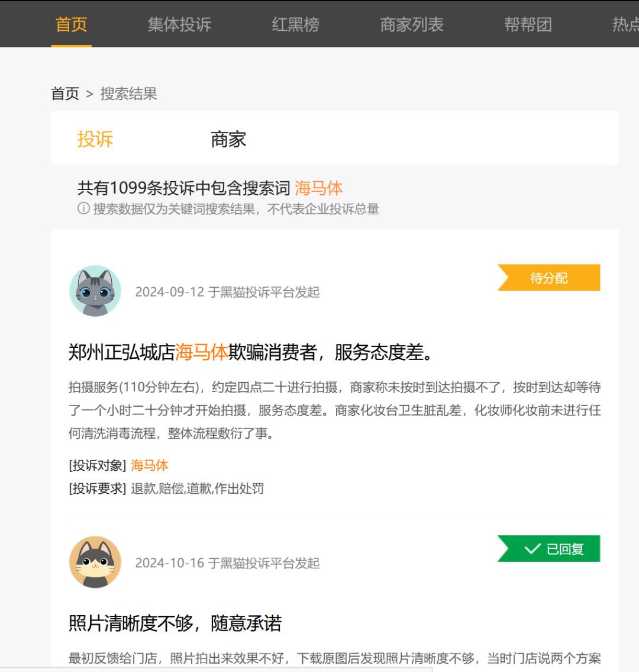The height and width of the screenshot is (672, 639).
Task: Click the complaint description starting with 拍摄服务(110分钟左右)
Action: point(334,410)
